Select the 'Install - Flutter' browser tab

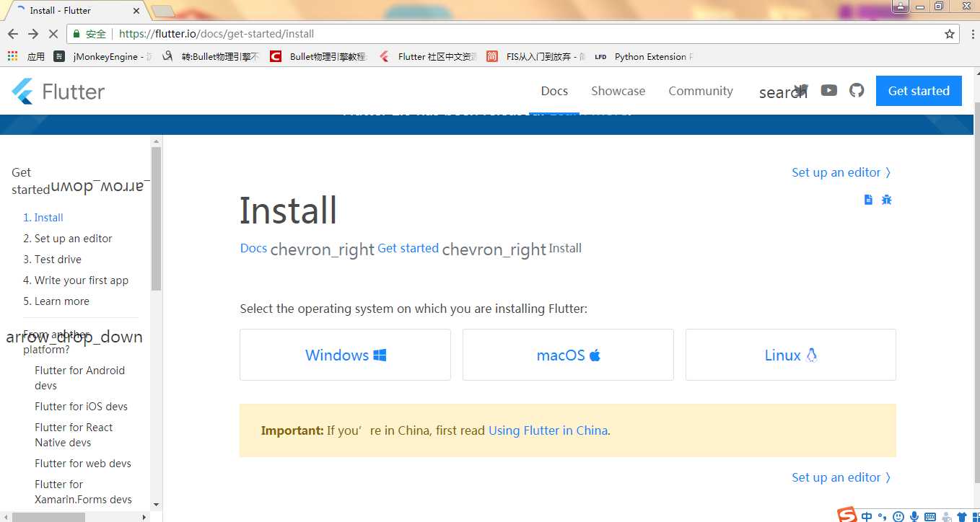[76, 11]
